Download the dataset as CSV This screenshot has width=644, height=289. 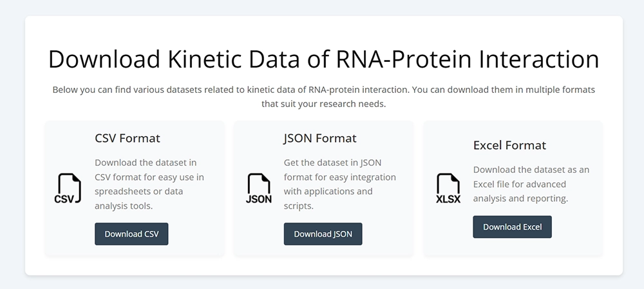click(131, 234)
